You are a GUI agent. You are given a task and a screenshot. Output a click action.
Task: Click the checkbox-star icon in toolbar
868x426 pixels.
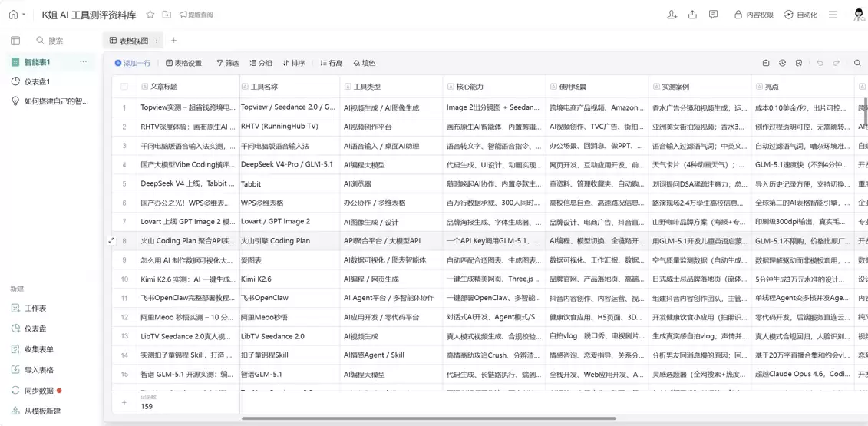pyautogui.click(x=799, y=63)
